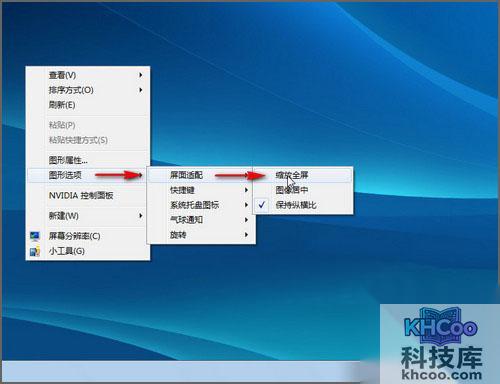The height and width of the screenshot is (384, 500).
Task: Click the grayed-out 粘贴(P) entry
Action: click(88, 125)
